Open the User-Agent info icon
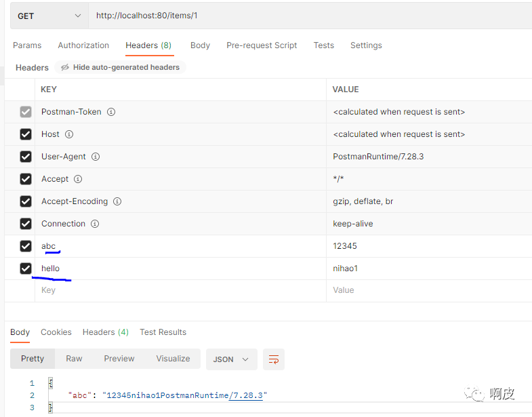 96,157
